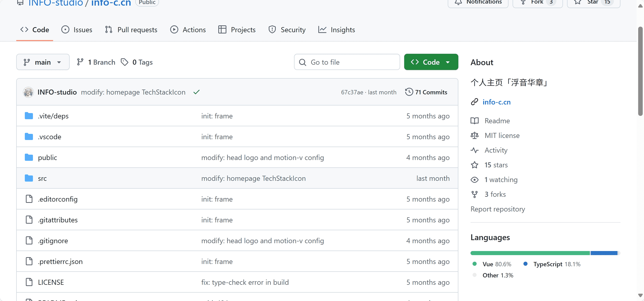
Task: Click the fork icon beside 3 forks
Action: coord(475,194)
